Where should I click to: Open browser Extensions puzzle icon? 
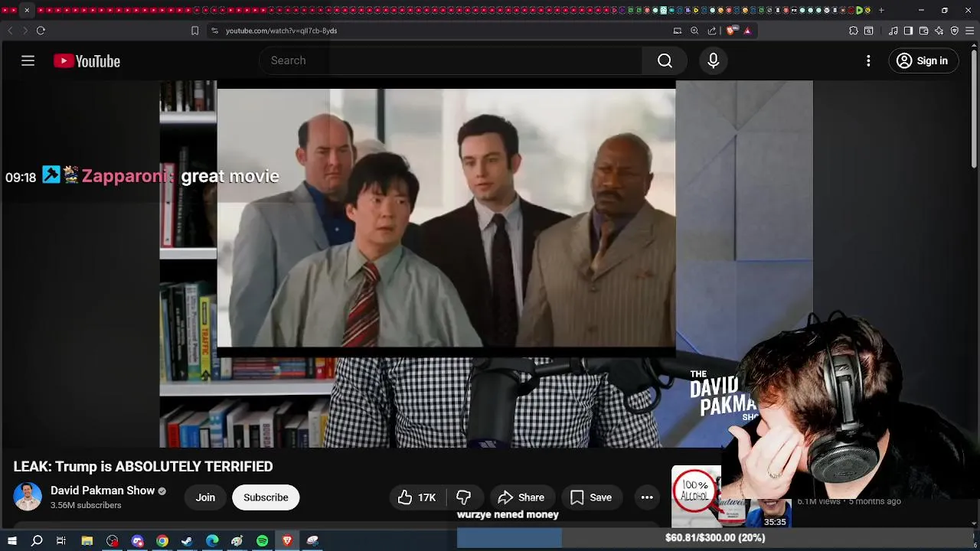[x=854, y=31]
